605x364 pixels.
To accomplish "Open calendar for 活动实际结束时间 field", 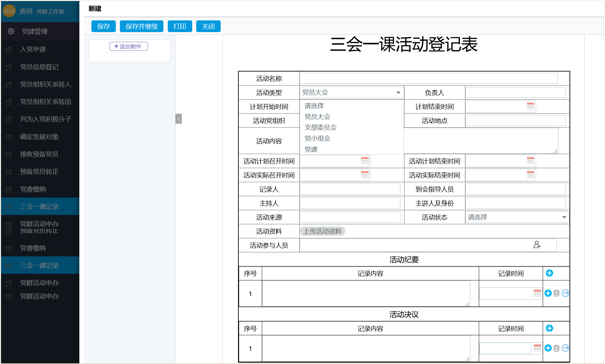I will 530,175.
